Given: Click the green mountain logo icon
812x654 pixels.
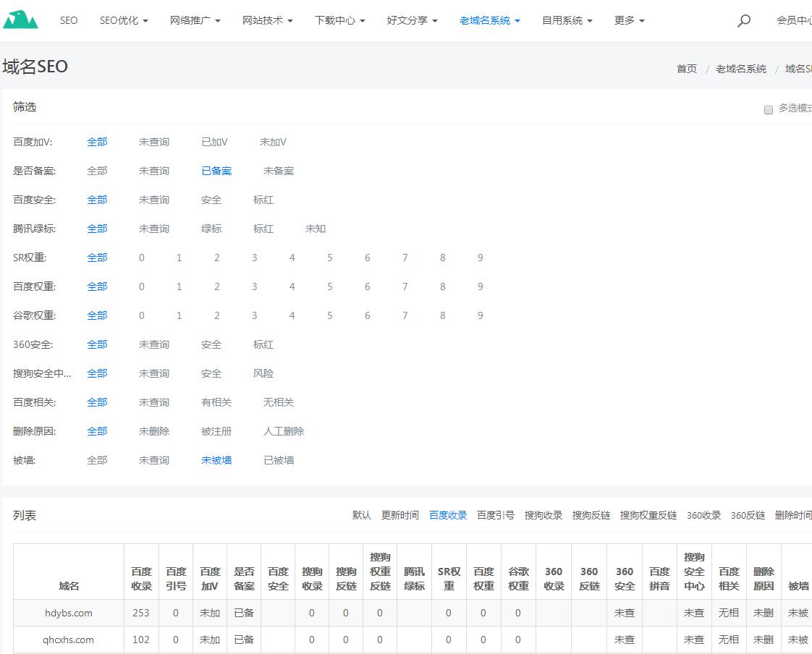Looking at the screenshot, I should [x=22, y=19].
